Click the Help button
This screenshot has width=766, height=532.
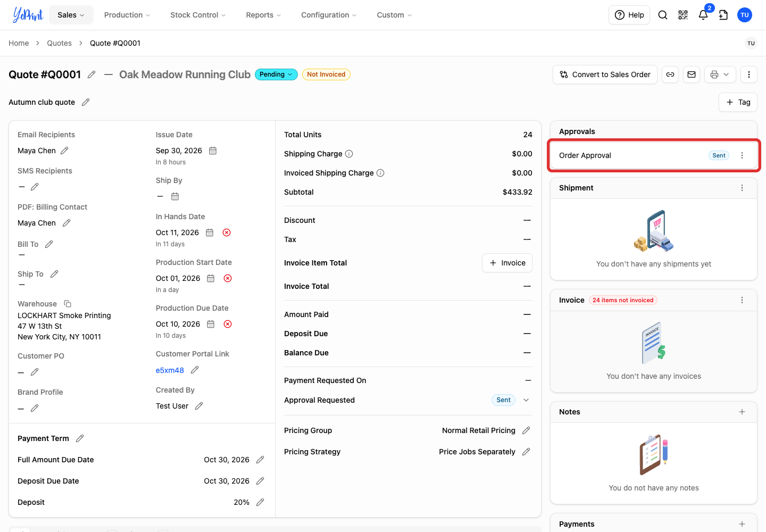click(629, 15)
